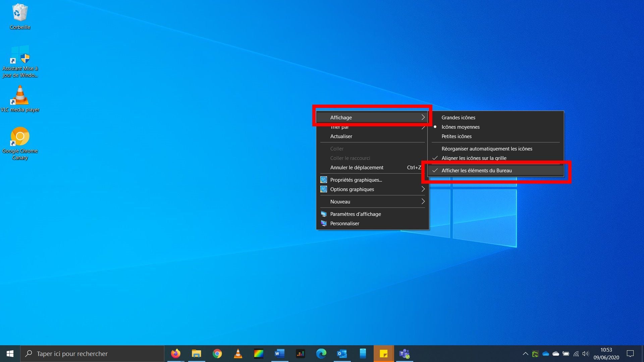Image resolution: width=644 pixels, height=362 pixels.
Task: Enable Réorganiser automatiquement les icônes
Action: [487, 149]
